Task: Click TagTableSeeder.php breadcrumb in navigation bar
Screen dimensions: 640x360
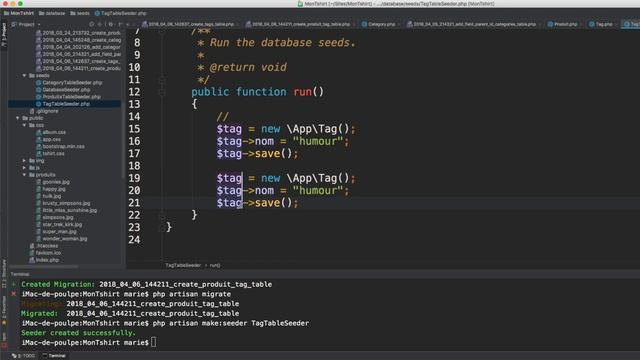Action: click(x=120, y=13)
